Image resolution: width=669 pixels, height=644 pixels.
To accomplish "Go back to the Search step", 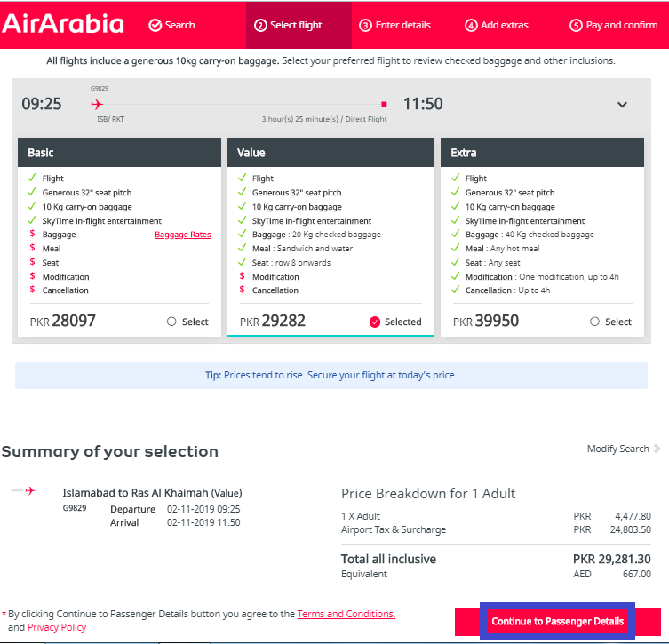I will click(171, 25).
